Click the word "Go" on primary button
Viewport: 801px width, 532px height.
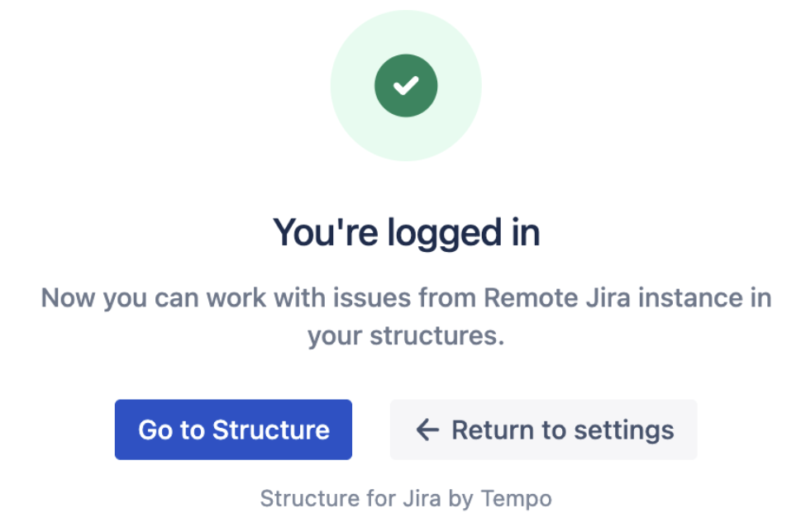[x=155, y=430]
